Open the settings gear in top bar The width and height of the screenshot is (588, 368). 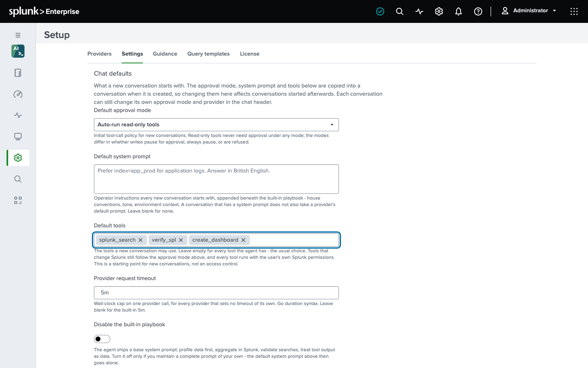click(439, 11)
